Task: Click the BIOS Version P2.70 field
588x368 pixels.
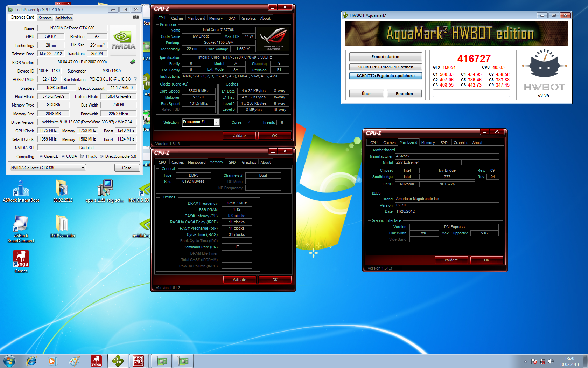Action: click(447, 205)
